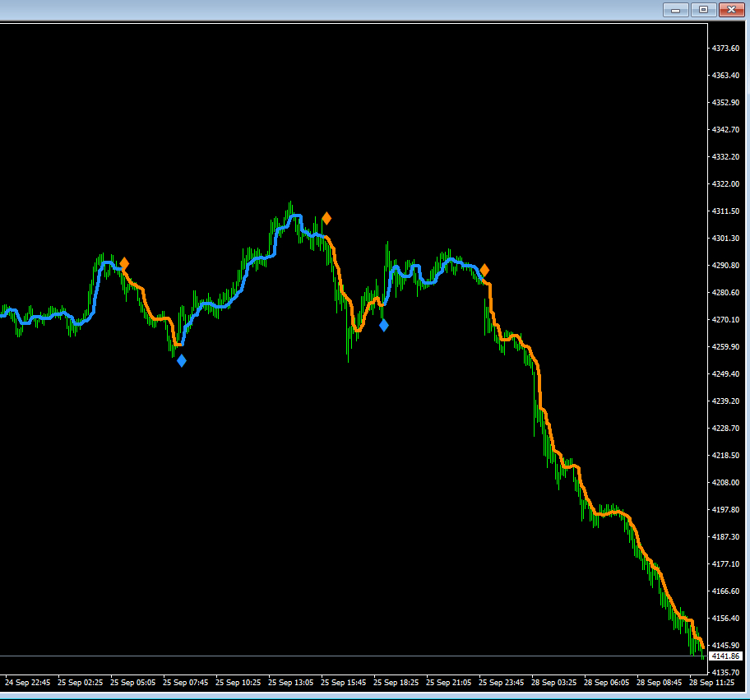Click the leftmost orange diamond signal marker
The image size is (750, 700).
tap(124, 264)
